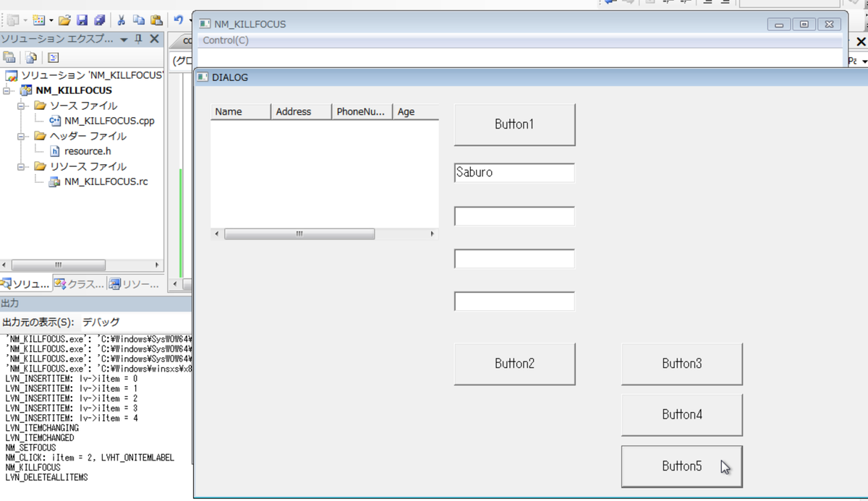Image resolution: width=868 pixels, height=501 pixels.
Task: Click the LVN_ITEMCHANGING output line
Action: pos(42,429)
